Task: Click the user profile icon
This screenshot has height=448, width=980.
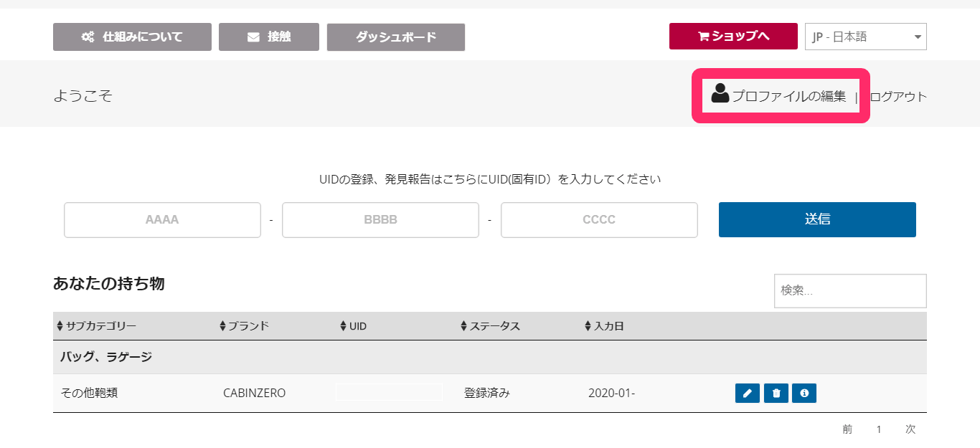Action: [720, 93]
